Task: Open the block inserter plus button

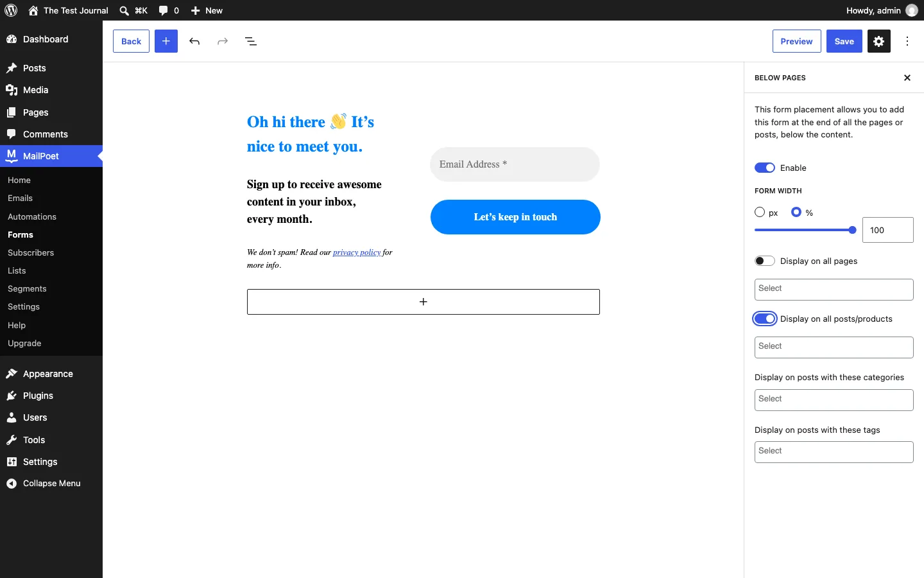Action: (166, 41)
